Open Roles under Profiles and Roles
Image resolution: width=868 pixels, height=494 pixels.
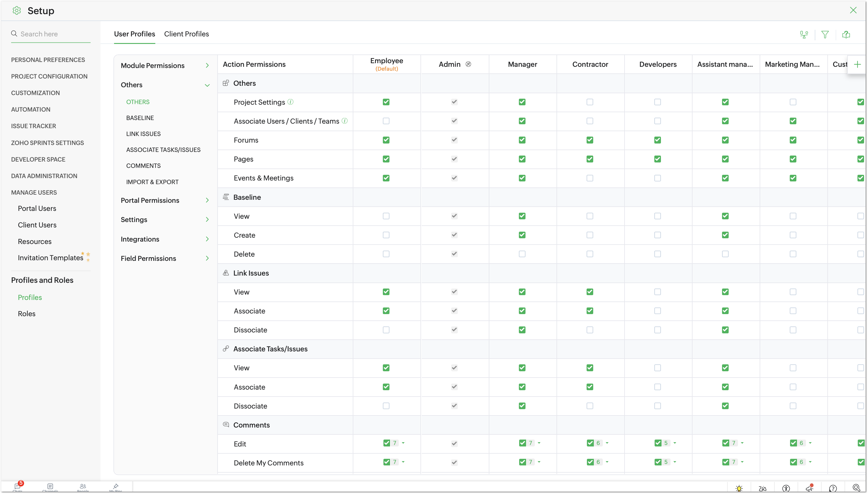tap(26, 313)
